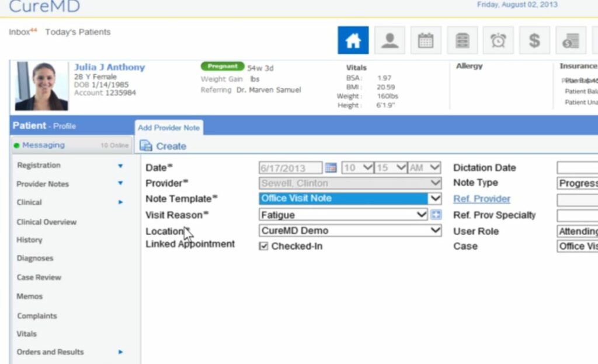Open the hour dropdown showing 10
Image resolution: width=598 pixels, height=364 pixels.
pyautogui.click(x=357, y=167)
